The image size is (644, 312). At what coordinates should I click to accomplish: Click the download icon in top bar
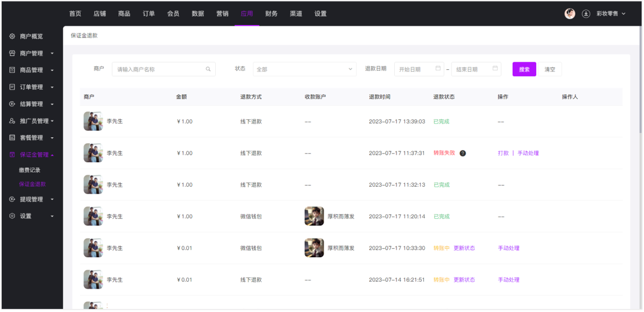[x=586, y=14]
